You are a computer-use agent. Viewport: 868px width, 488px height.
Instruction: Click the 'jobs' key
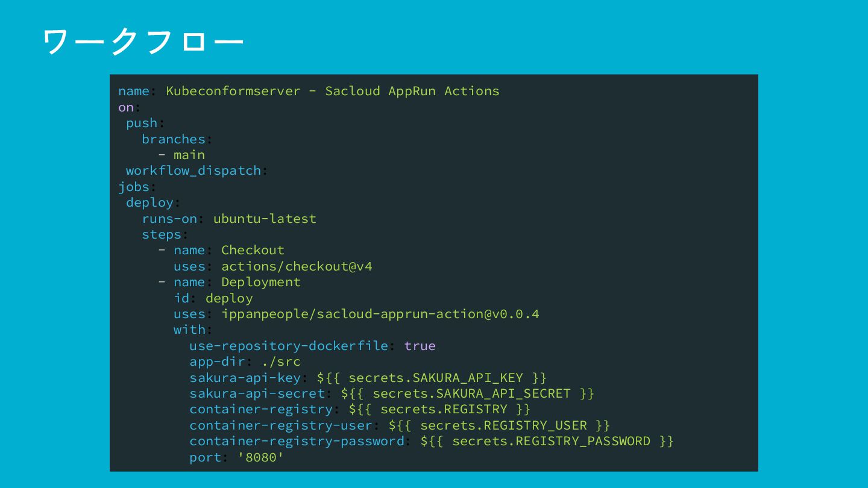coord(134,187)
